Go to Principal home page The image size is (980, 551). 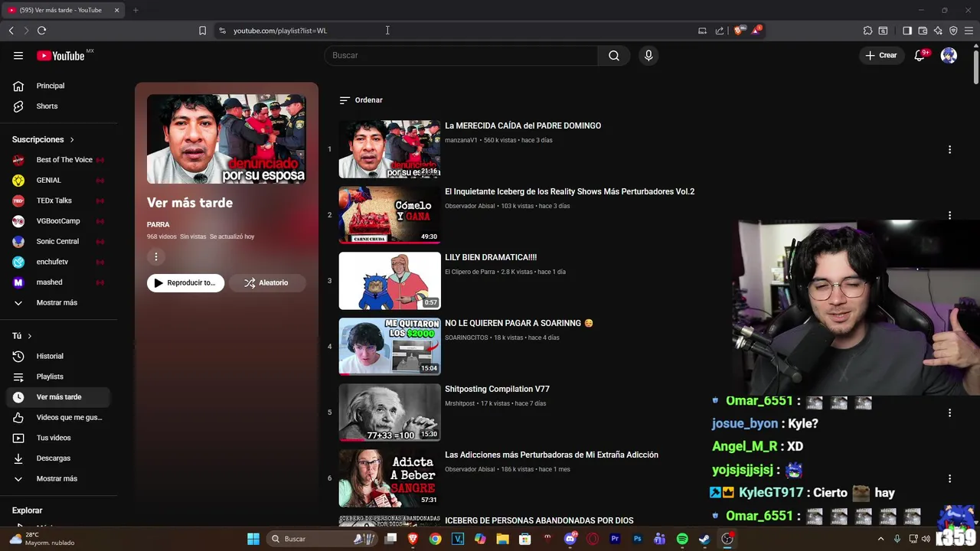pyautogui.click(x=58, y=86)
